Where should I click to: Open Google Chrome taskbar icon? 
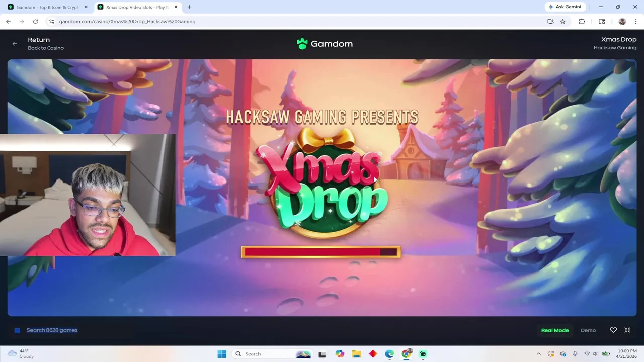click(406, 354)
